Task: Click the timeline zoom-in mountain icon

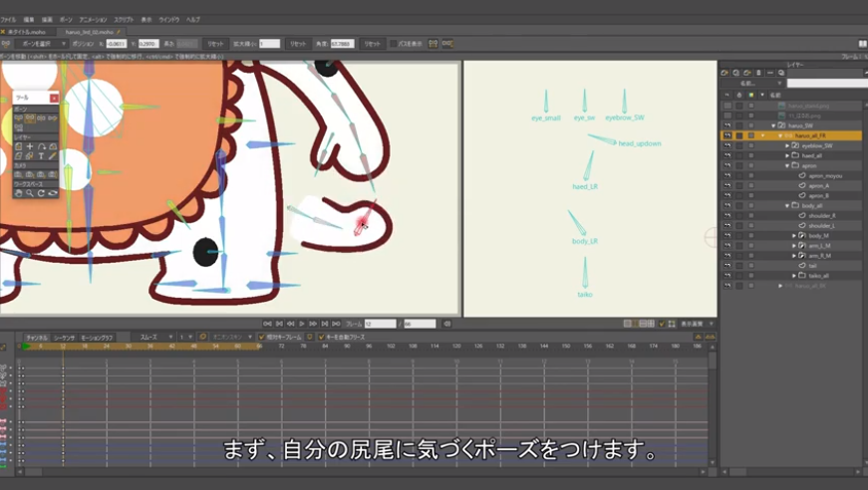Action: (x=710, y=337)
